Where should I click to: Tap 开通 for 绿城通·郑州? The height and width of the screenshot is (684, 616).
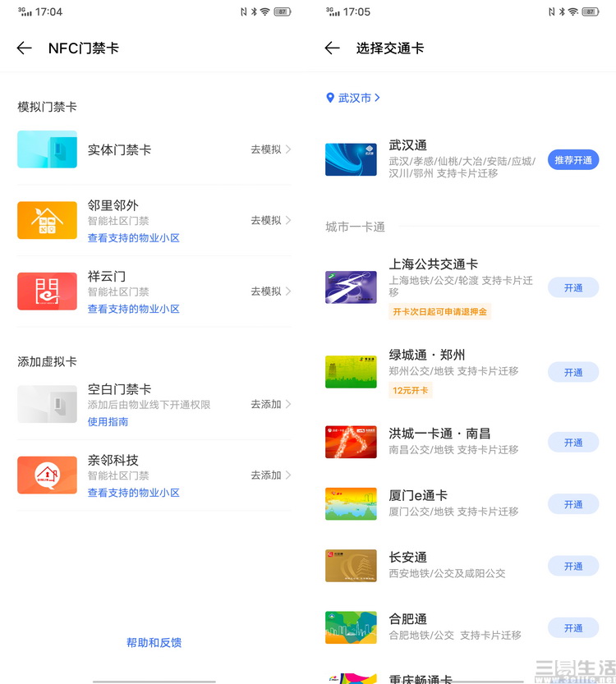[573, 373]
